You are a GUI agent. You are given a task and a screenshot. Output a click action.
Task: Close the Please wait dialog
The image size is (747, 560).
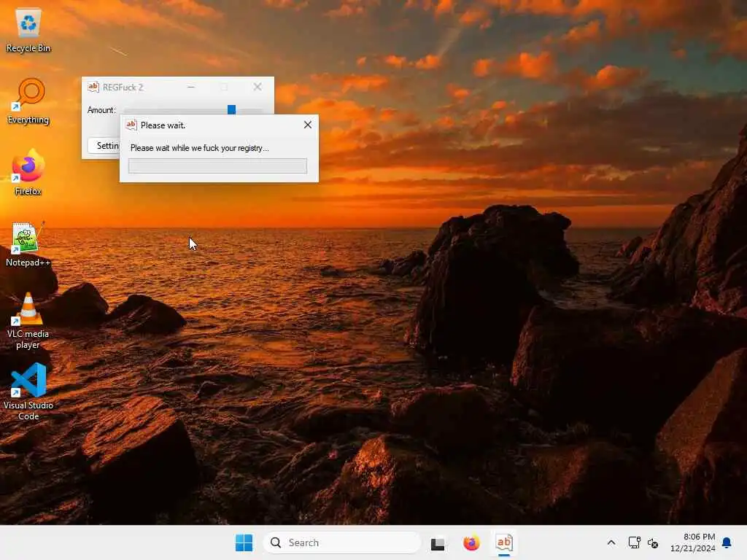point(308,125)
